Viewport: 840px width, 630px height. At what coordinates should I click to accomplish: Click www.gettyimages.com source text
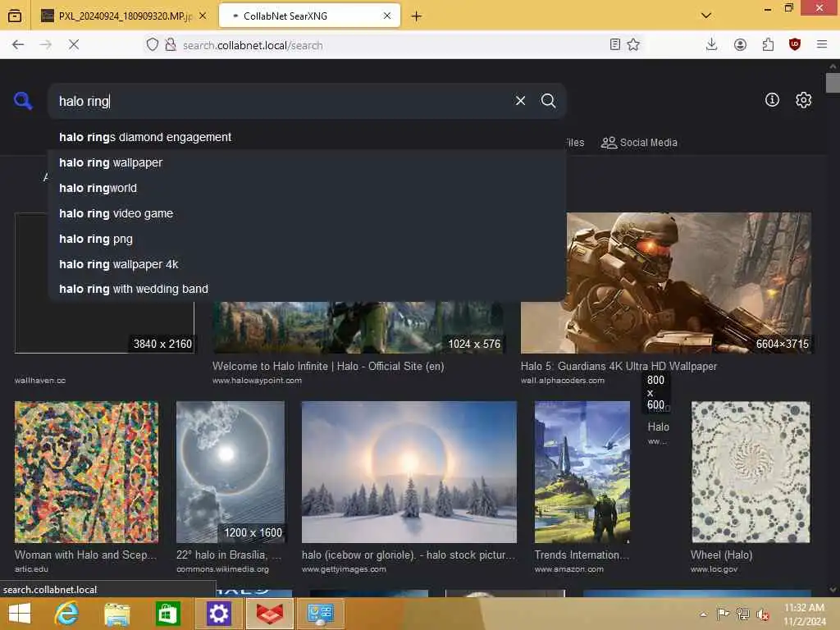(344, 569)
